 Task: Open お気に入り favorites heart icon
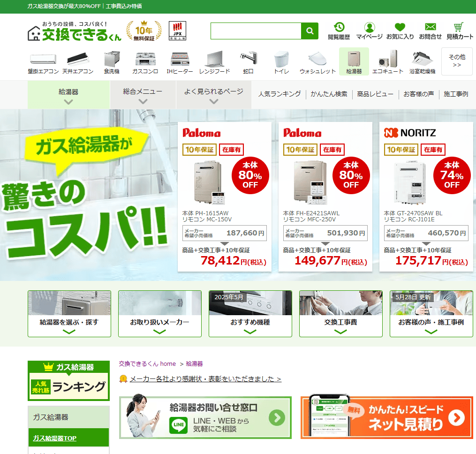click(400, 31)
